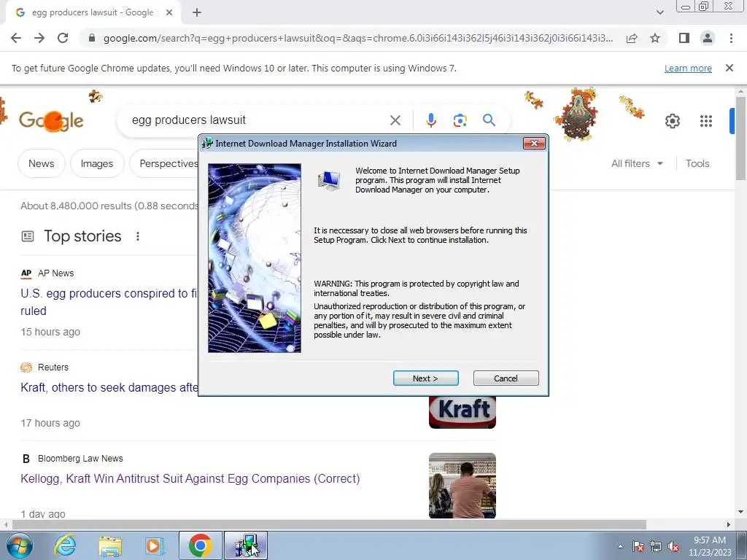The image size is (747, 560).
Task: Click muted volume tray icon
Action: [x=673, y=546]
